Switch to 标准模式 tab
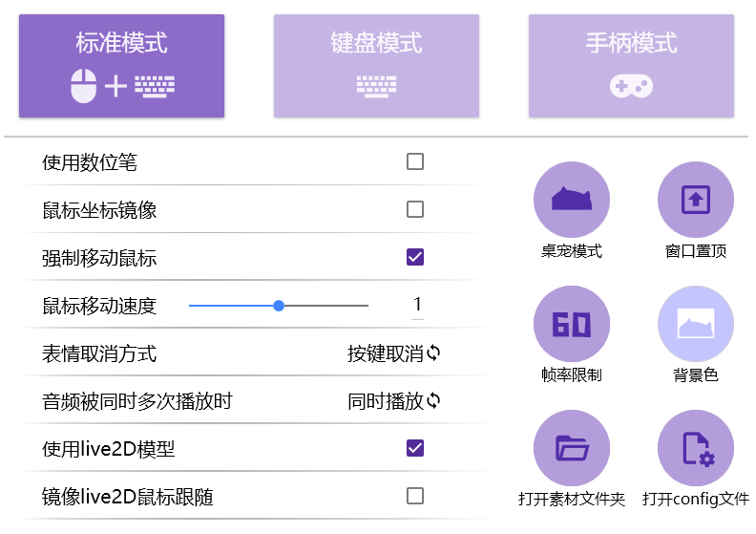The height and width of the screenshot is (534, 756). [x=121, y=66]
